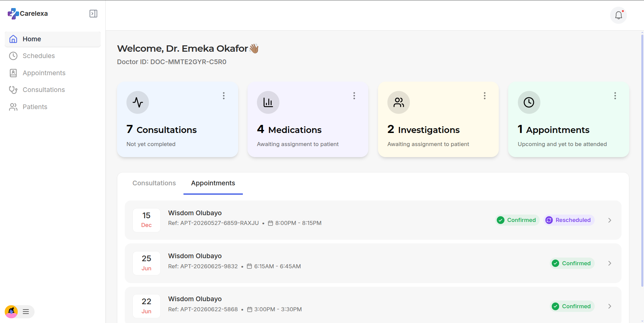The height and width of the screenshot is (323, 644).
Task: Open the notifications bell
Action: click(x=619, y=15)
